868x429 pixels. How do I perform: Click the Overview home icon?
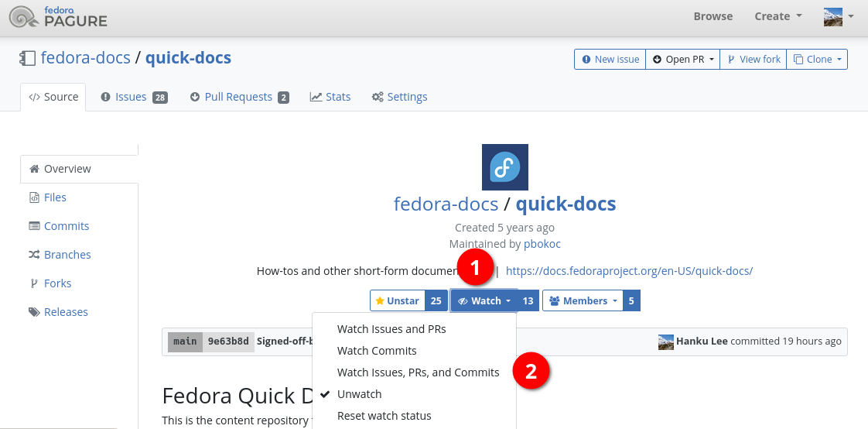tap(35, 169)
